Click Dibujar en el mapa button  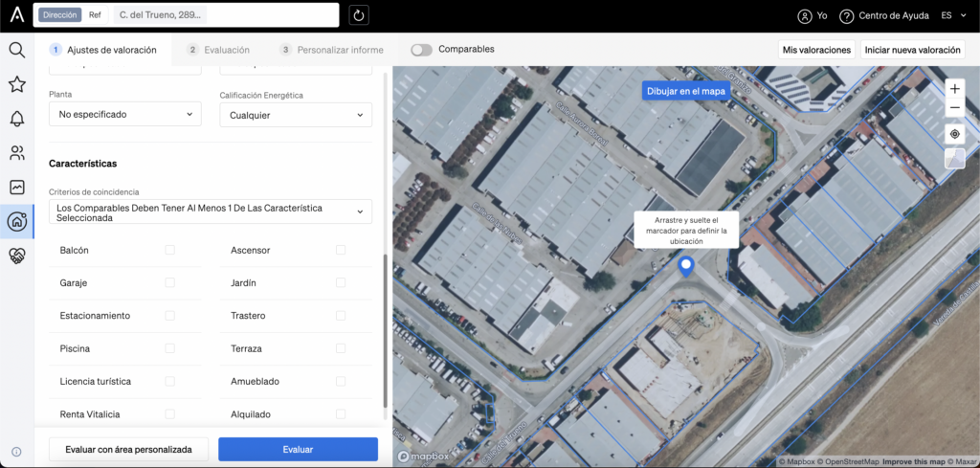(686, 91)
